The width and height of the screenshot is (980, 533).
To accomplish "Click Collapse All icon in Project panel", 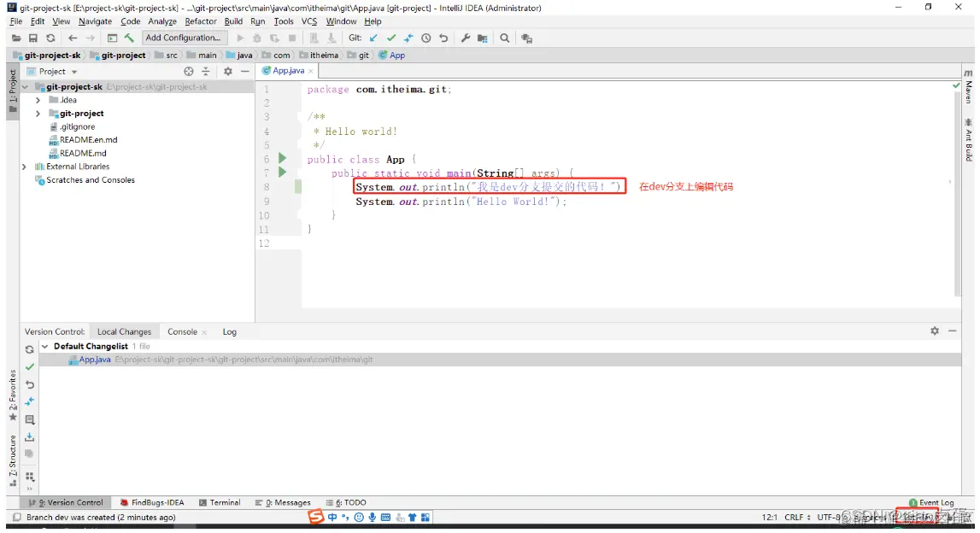I will tap(206, 71).
